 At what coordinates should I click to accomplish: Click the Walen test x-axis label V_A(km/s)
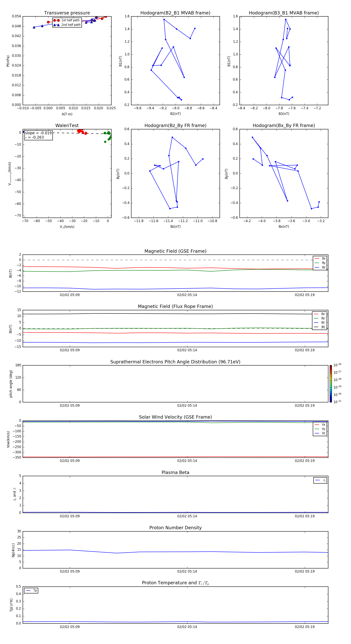[x=67, y=227]
